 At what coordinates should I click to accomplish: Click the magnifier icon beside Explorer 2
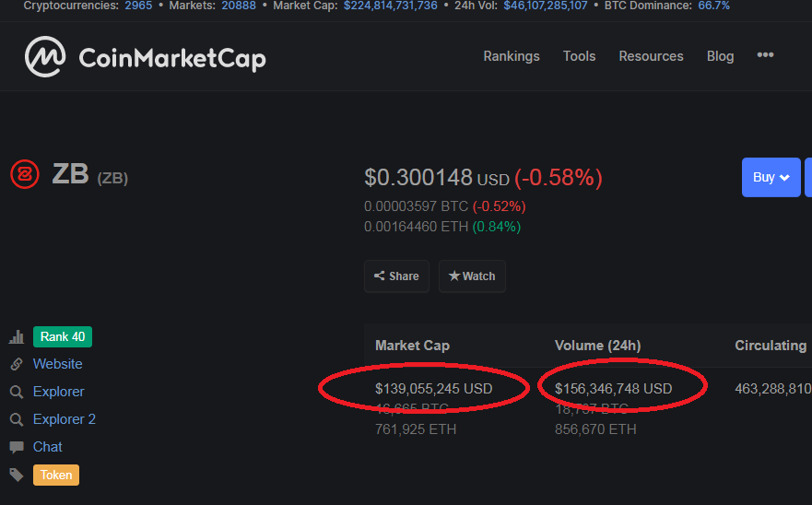(17, 420)
